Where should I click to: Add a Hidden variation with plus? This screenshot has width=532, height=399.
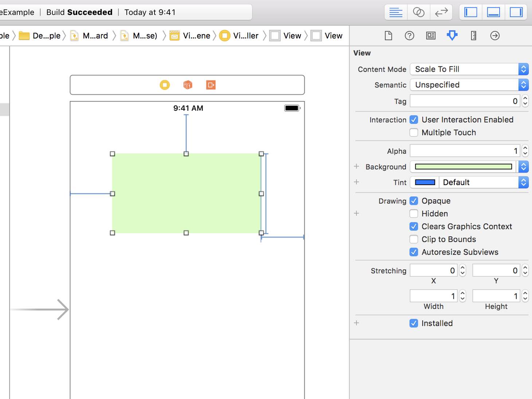356,213
